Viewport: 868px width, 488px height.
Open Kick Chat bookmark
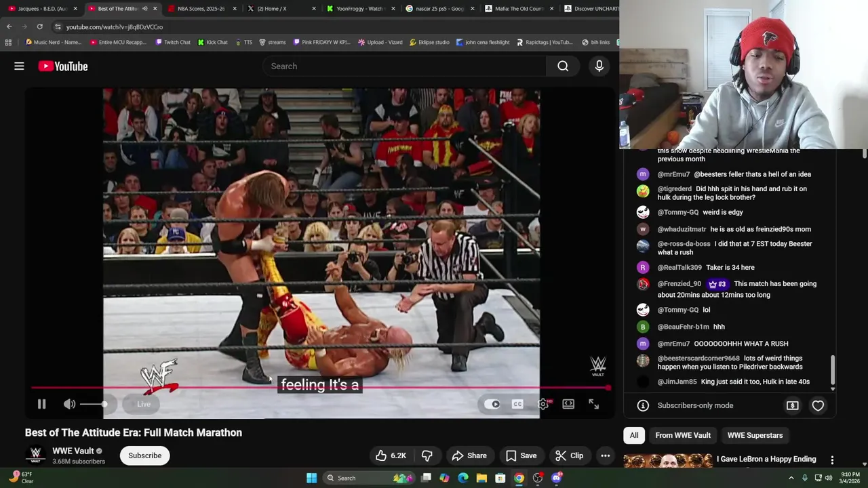pos(213,42)
